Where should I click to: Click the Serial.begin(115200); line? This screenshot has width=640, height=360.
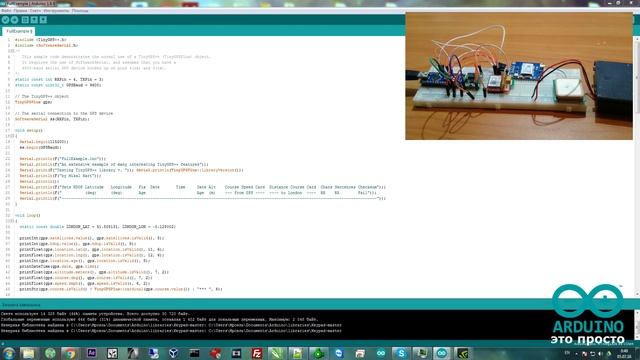coord(44,142)
